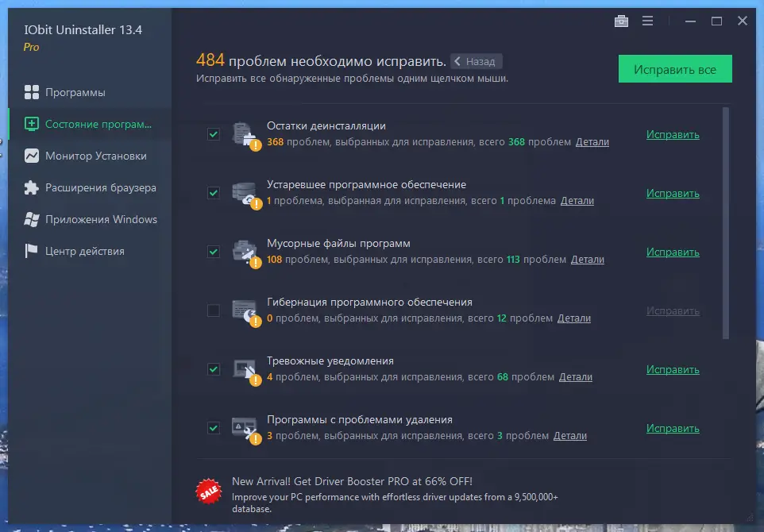Click the Windows Apps flag logo icon
The image size is (764, 532).
coord(32,219)
